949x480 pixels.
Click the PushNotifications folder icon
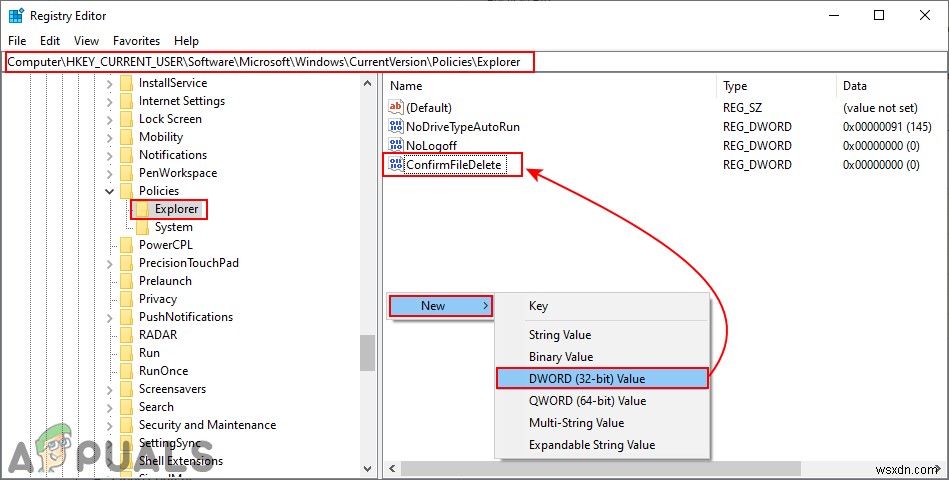[126, 317]
